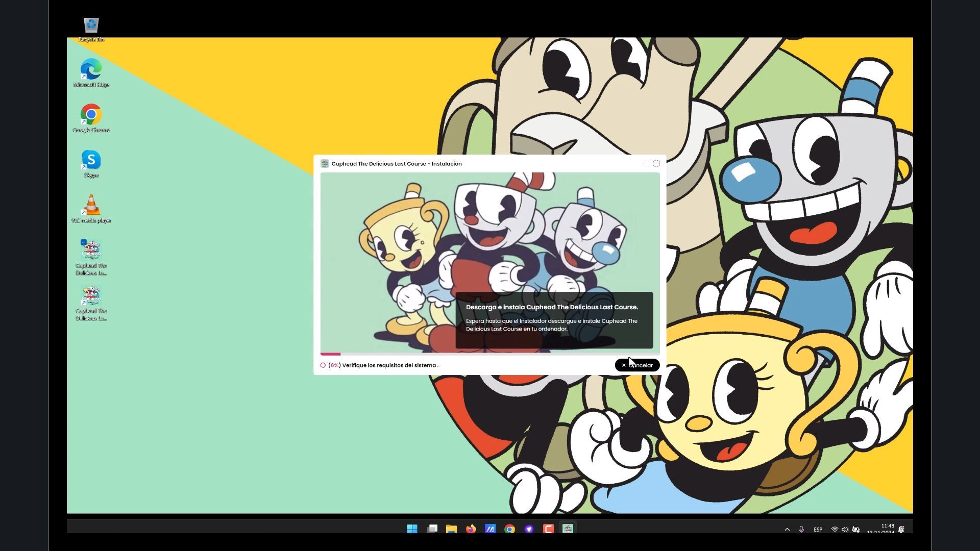Select the Google Chrome desktop shortcut
Screen dimensions: 980x551
pos(91,118)
